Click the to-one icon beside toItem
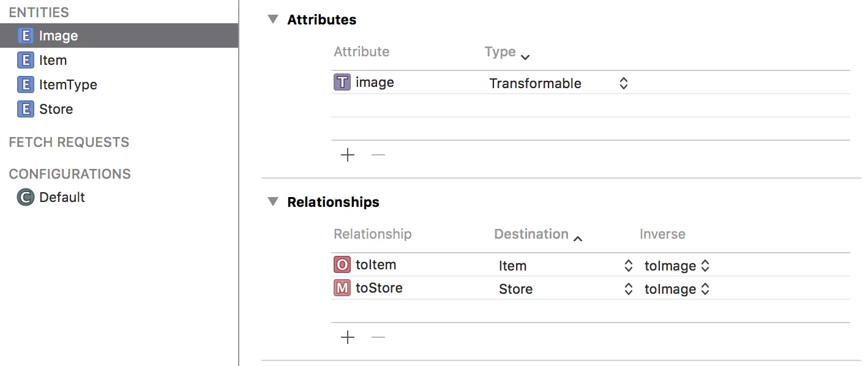 pos(342,265)
